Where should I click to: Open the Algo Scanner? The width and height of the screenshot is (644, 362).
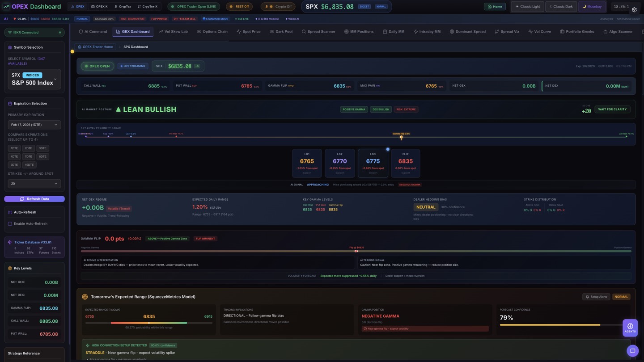click(x=618, y=31)
